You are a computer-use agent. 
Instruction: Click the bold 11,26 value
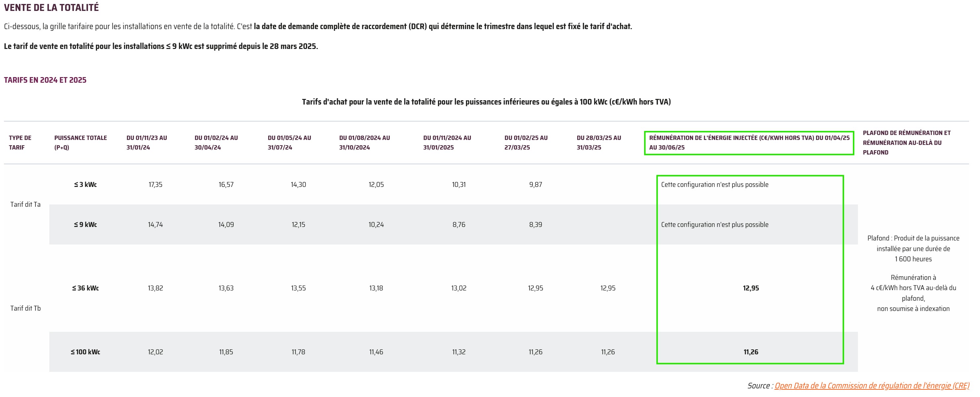(751, 352)
